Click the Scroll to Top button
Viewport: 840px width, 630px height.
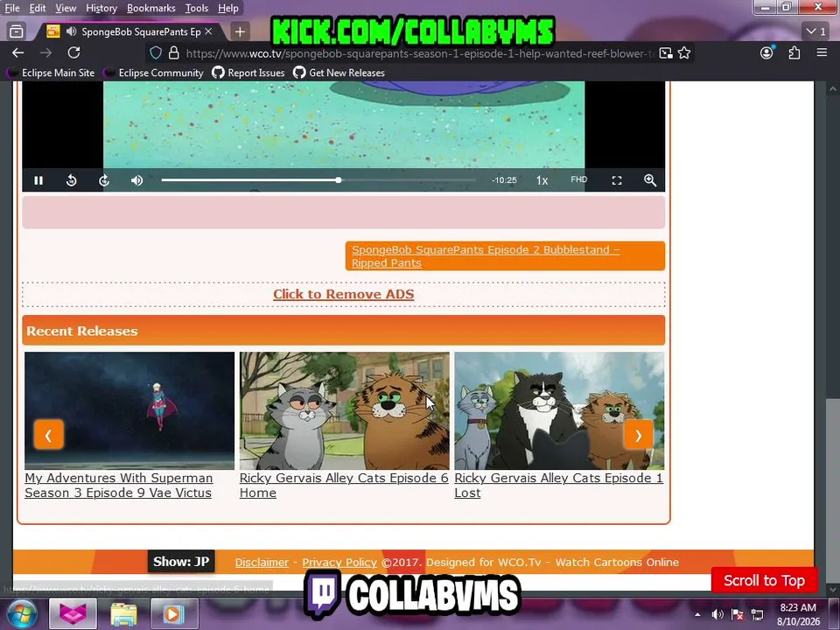coord(765,581)
